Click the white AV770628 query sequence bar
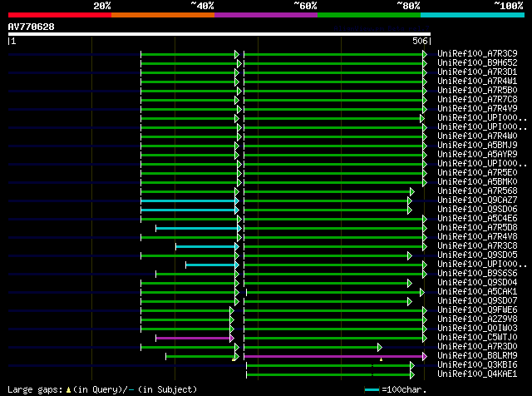 click(219, 34)
